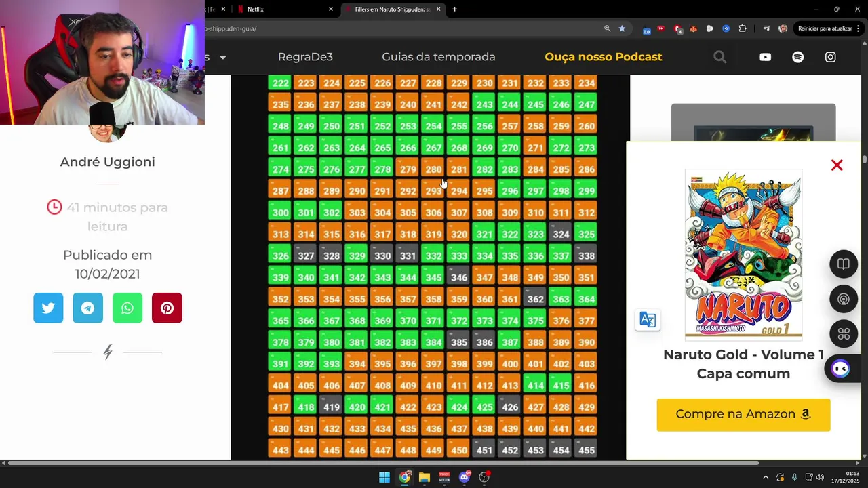The image size is (868, 488).
Task: Select episode 443 orange cell
Action: (280, 451)
